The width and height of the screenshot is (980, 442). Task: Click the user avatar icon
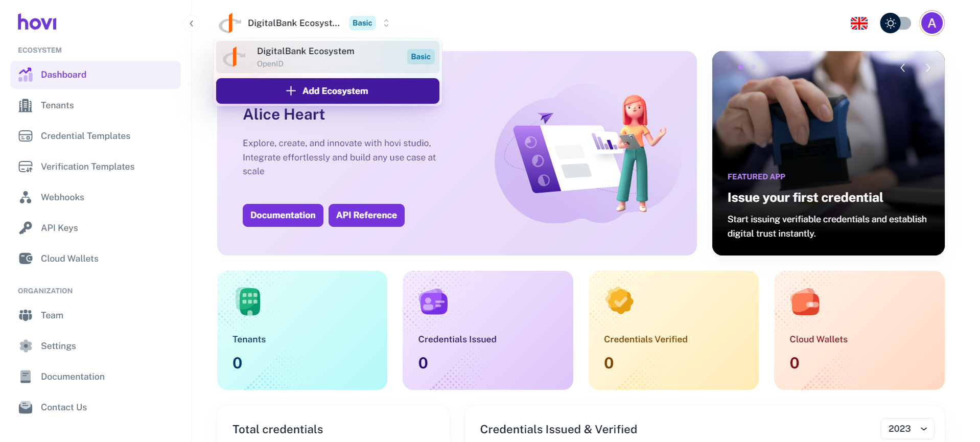[x=931, y=24]
